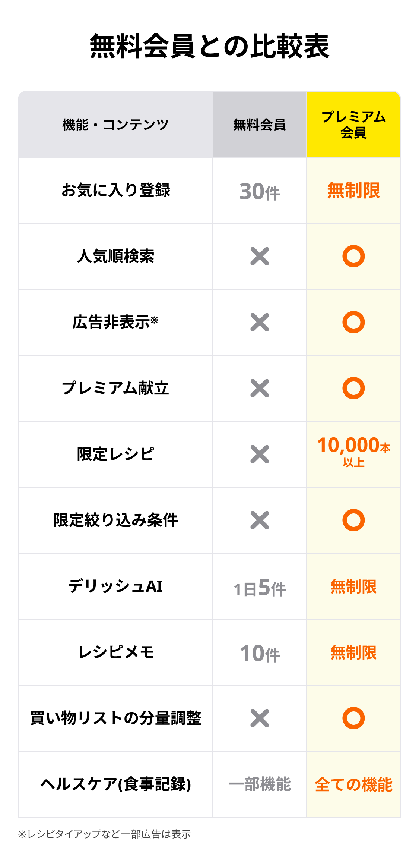The width and height of the screenshot is (419, 868).
Task: Click the 30件 free member limit
Action: pyautogui.click(x=260, y=192)
